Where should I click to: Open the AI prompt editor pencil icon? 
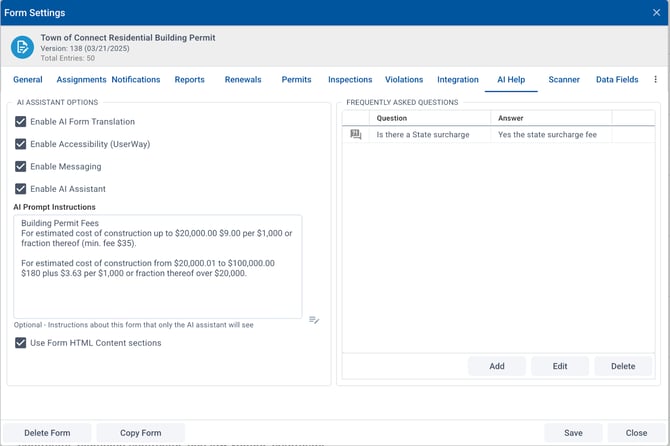pos(314,320)
